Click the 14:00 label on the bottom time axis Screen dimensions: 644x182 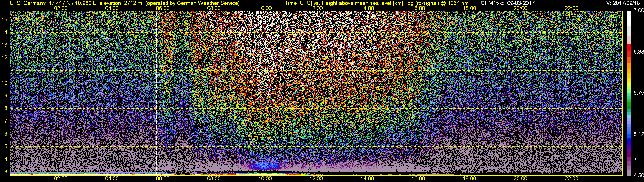[x=367, y=179]
